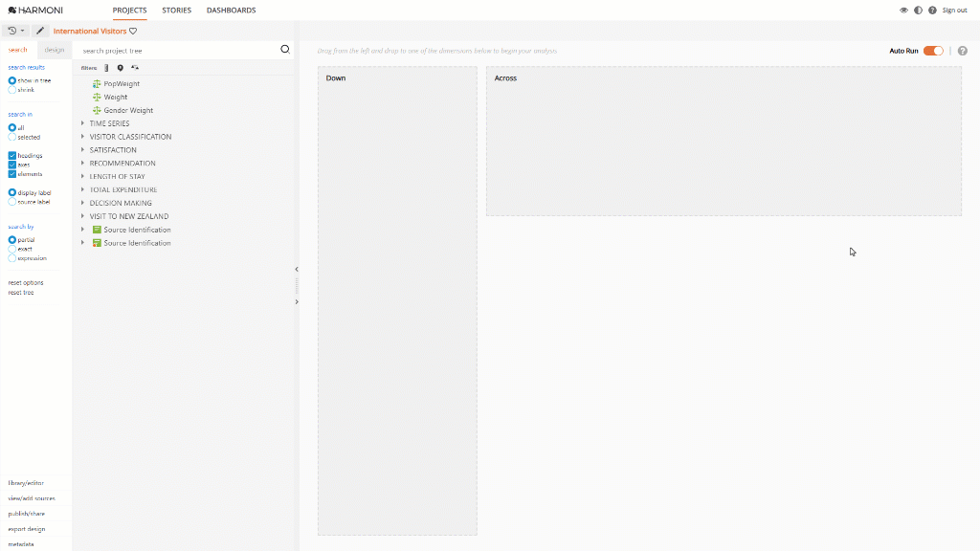Image resolution: width=980 pixels, height=551 pixels.
Task: Click 'reset options' link
Action: tap(26, 283)
